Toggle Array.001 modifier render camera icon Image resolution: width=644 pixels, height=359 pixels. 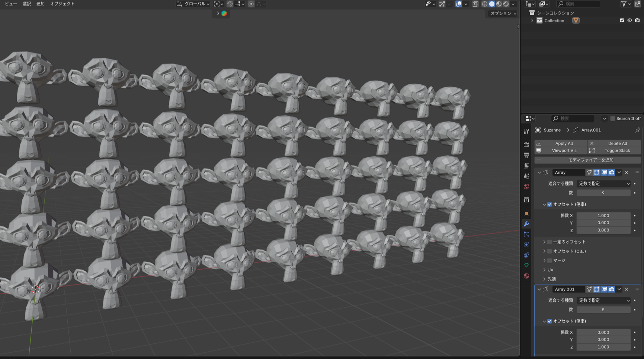(x=612, y=289)
